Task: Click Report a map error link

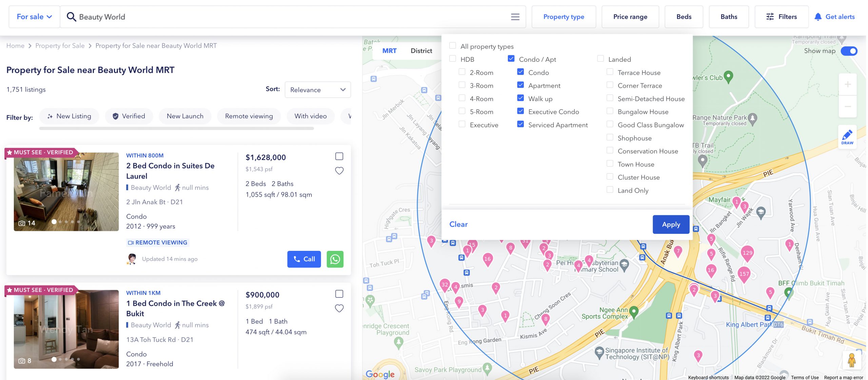Action: (844, 377)
